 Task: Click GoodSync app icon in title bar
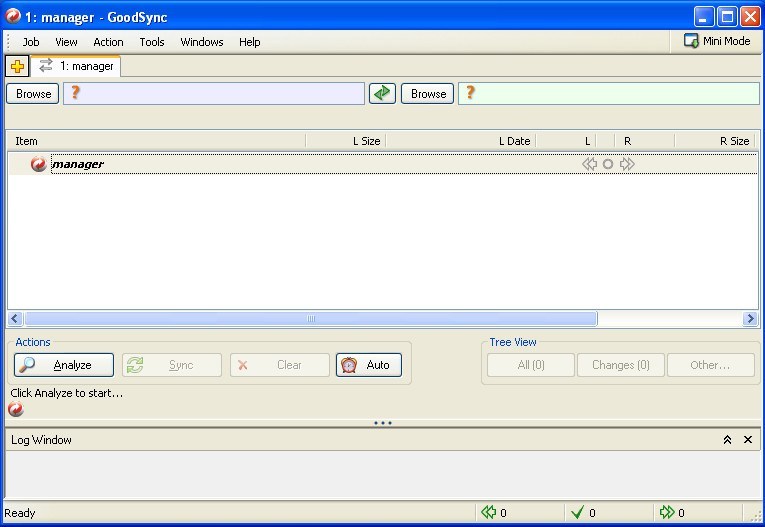[x=12, y=17]
